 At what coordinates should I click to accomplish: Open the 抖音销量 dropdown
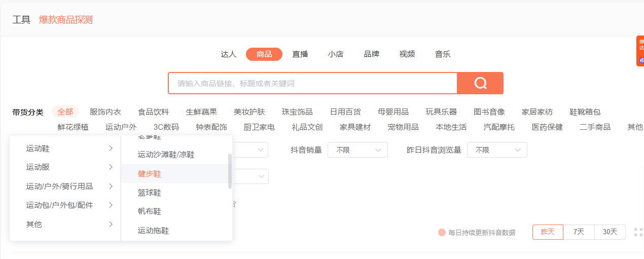(357, 150)
